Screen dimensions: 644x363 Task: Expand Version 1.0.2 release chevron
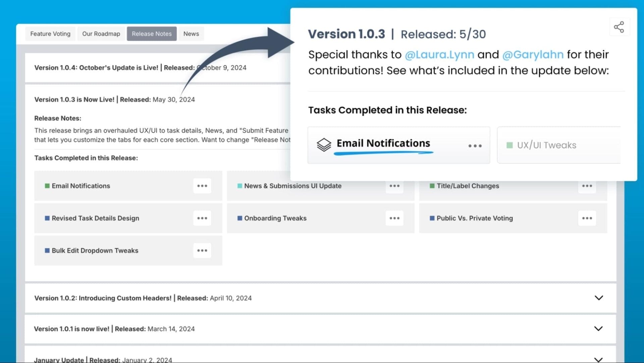click(599, 298)
